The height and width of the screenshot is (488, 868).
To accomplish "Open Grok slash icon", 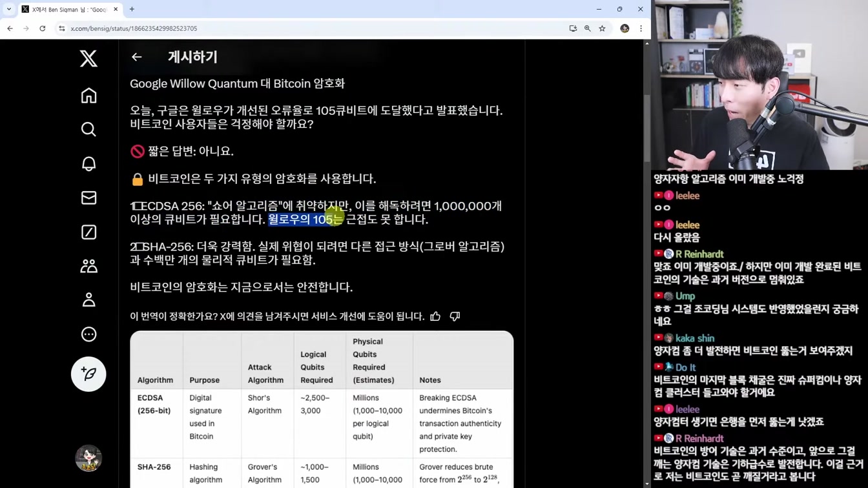I will coord(88,232).
